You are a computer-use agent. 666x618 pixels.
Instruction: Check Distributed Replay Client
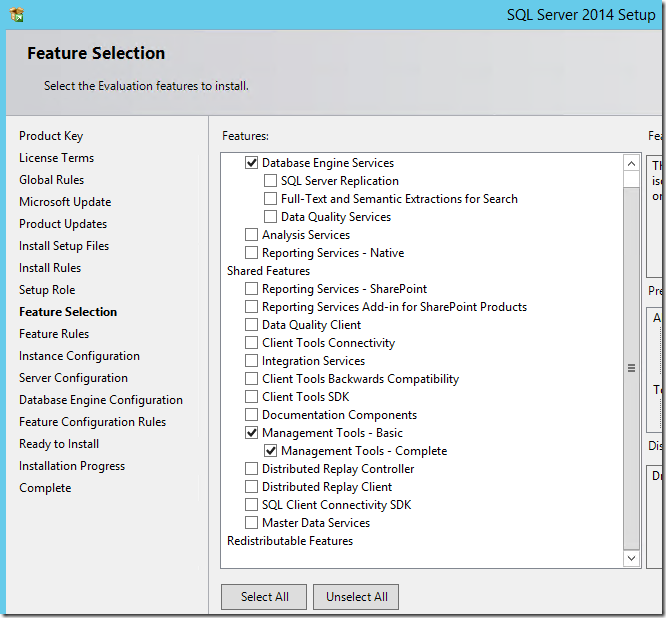[x=251, y=487]
